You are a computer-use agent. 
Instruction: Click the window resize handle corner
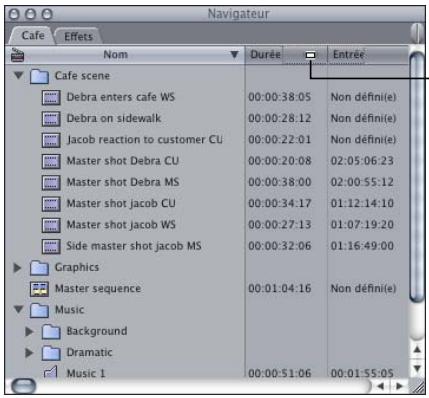(417, 386)
